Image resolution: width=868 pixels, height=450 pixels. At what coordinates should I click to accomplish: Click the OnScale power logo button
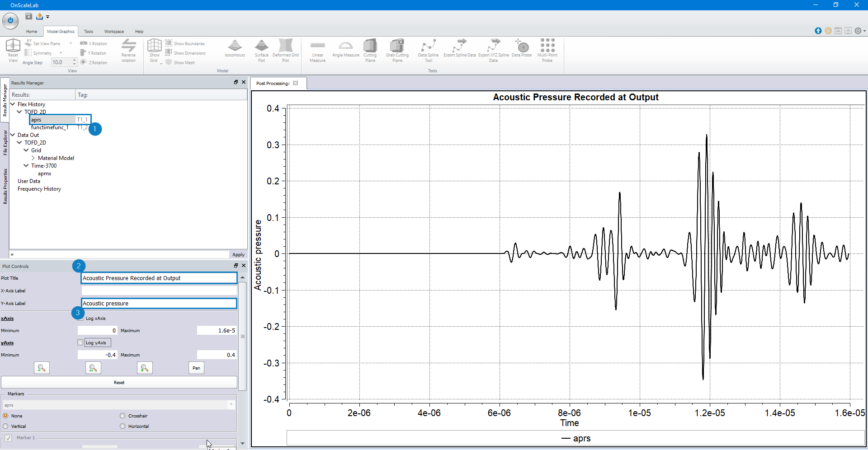(10, 20)
